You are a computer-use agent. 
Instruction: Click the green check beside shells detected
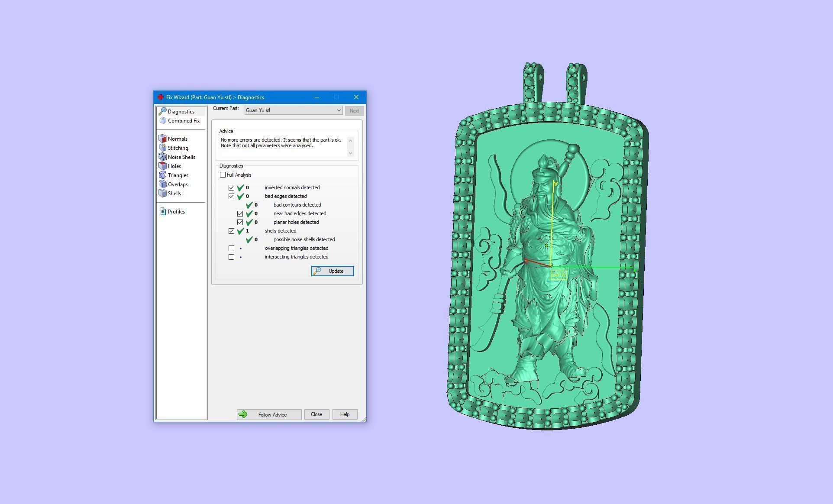241,231
